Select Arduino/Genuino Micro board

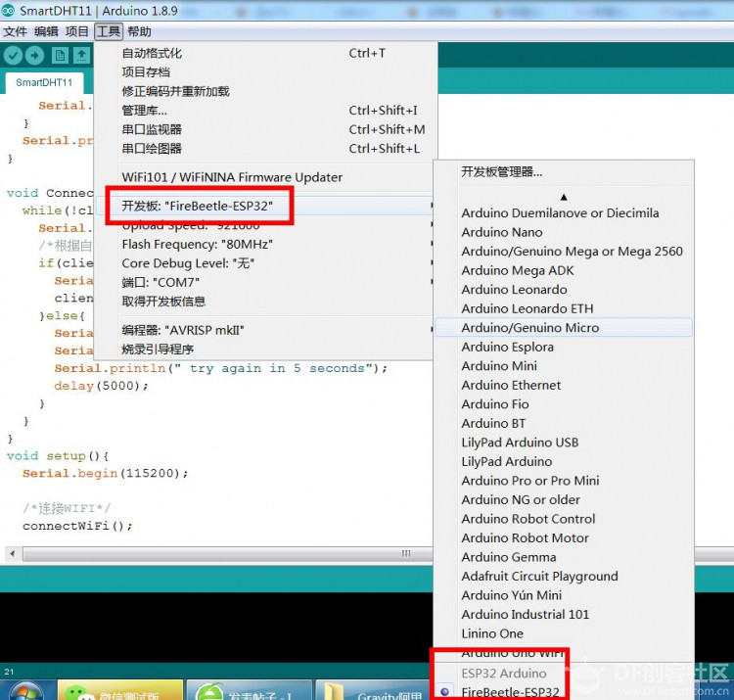pyautogui.click(x=564, y=328)
